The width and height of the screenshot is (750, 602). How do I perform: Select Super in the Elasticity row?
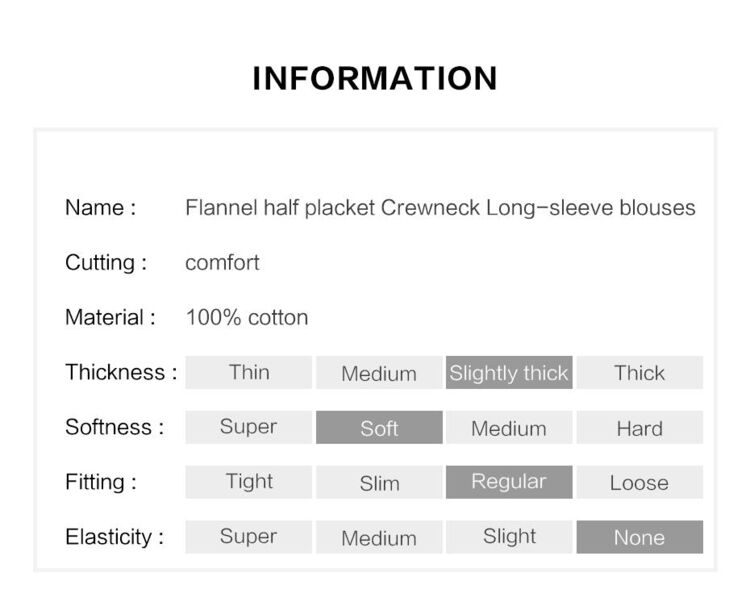pos(249,537)
